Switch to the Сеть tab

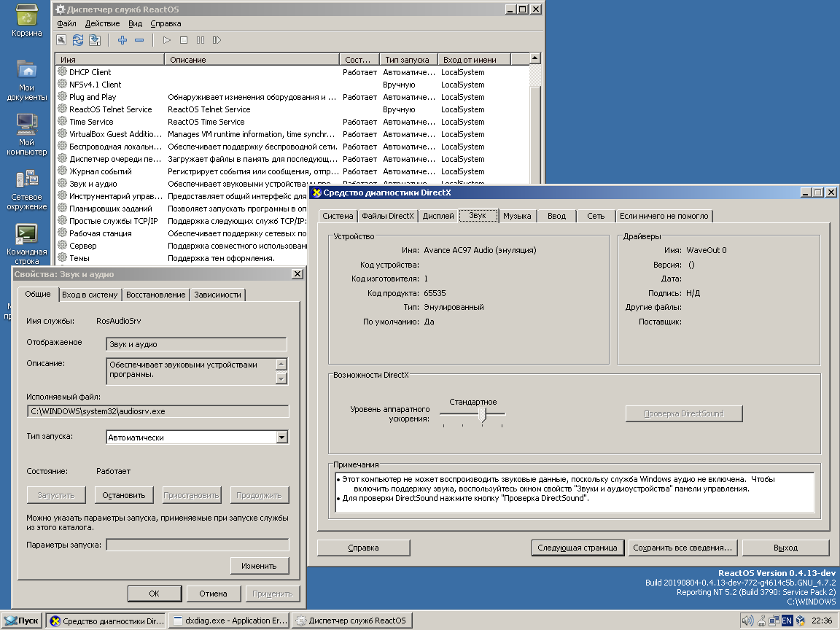coord(596,216)
